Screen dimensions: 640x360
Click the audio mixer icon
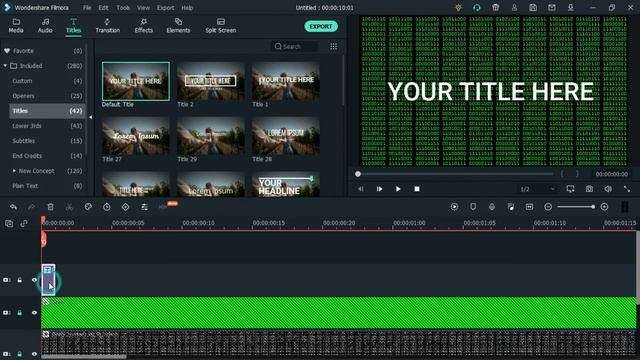pyautogui.click(x=511, y=207)
